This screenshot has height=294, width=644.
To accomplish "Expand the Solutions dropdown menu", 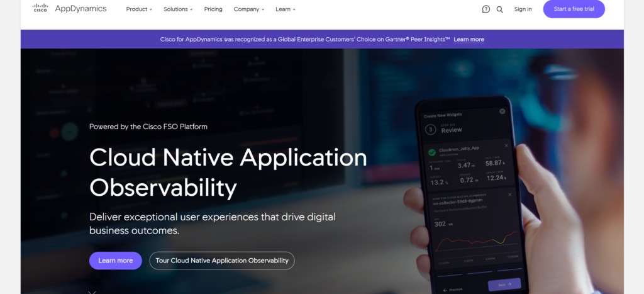I will click(x=178, y=9).
